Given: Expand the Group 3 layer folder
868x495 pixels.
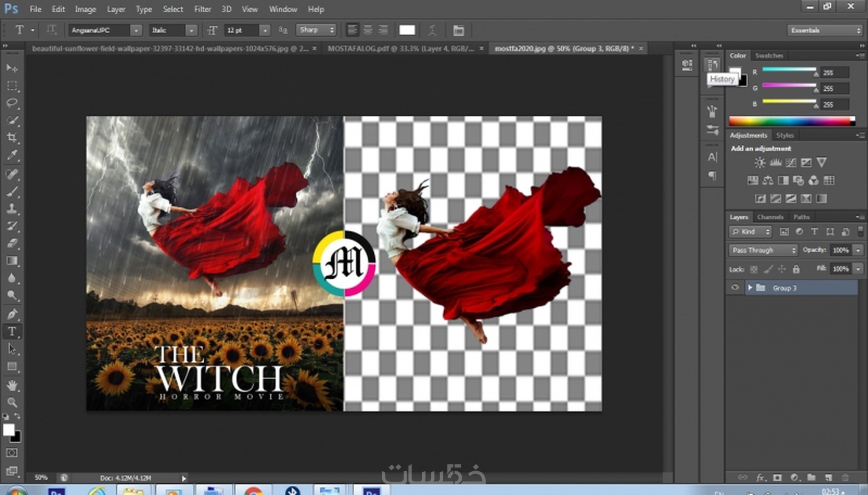Looking at the screenshot, I should coord(750,288).
